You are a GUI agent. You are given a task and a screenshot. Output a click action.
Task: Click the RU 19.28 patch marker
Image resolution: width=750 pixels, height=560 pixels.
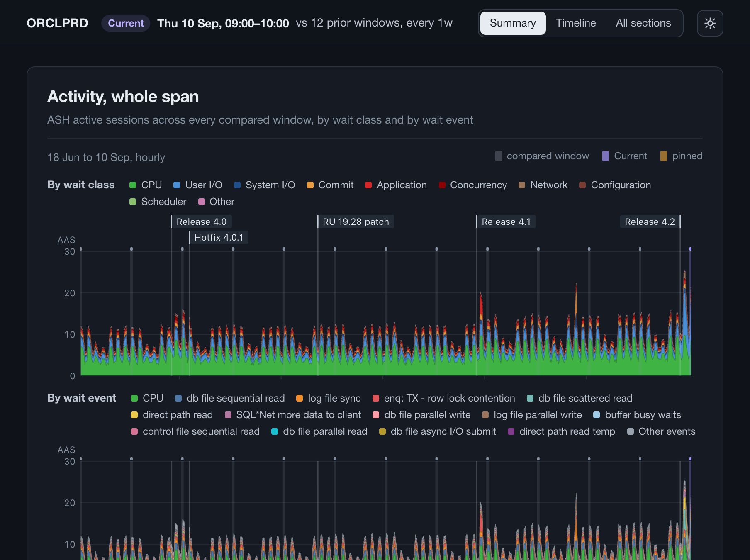pos(356,222)
